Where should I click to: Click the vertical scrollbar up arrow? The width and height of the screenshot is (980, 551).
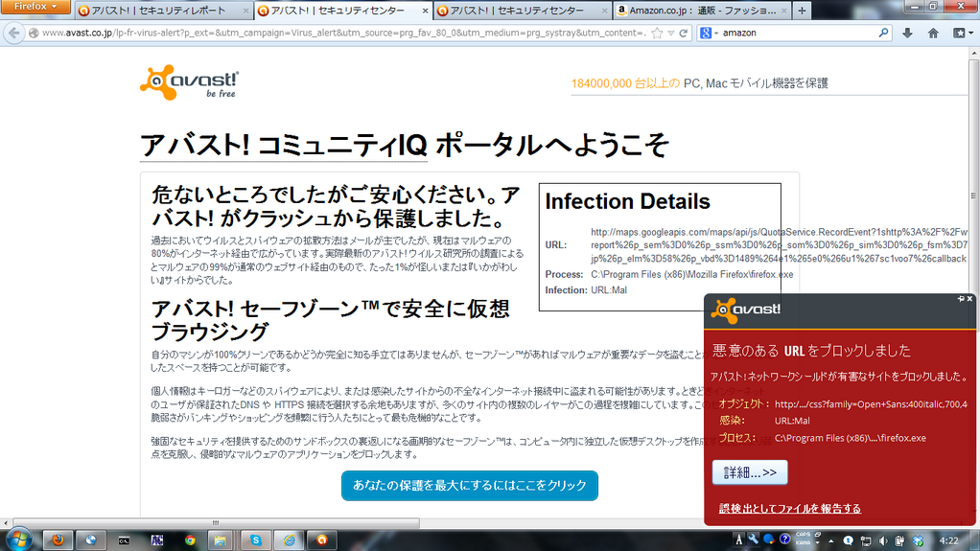(x=973, y=54)
